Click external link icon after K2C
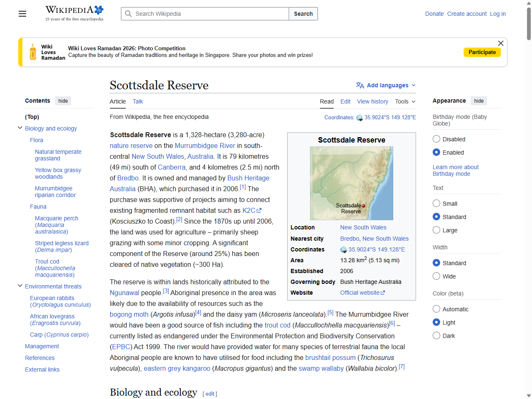532x399 pixels. point(259,211)
